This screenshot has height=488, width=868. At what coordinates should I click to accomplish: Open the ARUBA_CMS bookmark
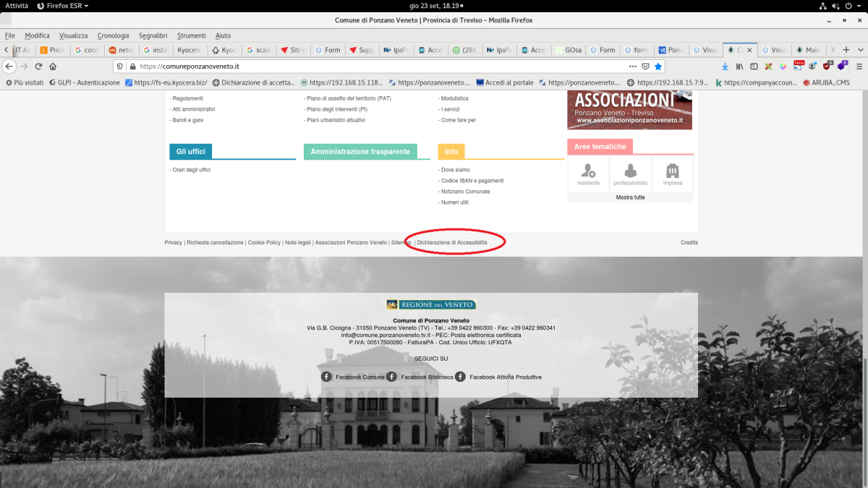click(825, 82)
